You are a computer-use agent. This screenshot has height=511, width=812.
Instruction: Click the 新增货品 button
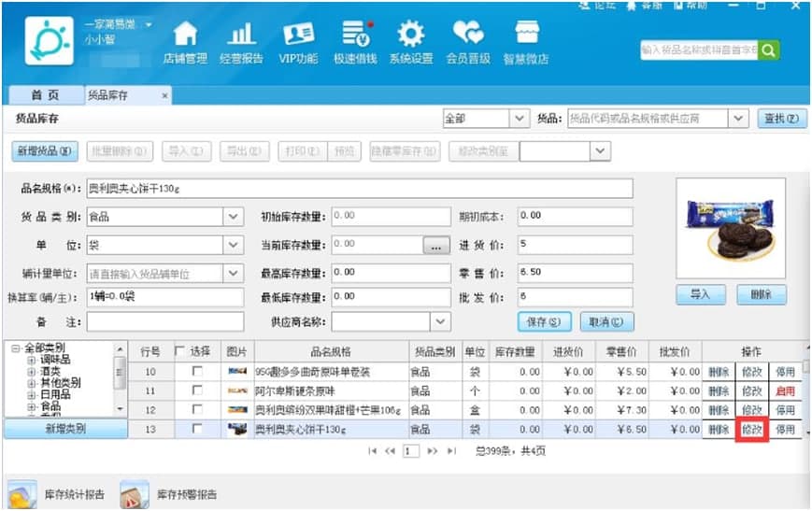coord(44,151)
